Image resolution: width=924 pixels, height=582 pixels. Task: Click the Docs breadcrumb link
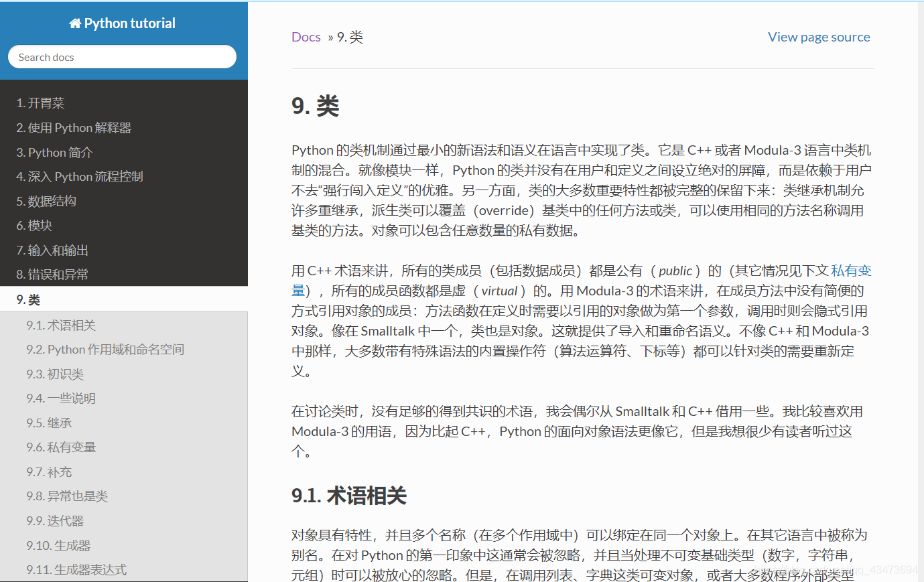[306, 37]
